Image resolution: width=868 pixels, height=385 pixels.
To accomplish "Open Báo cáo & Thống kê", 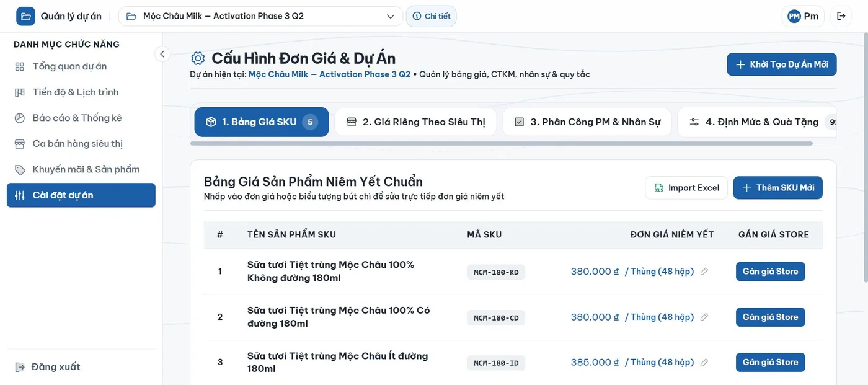I will pyautogui.click(x=81, y=118).
